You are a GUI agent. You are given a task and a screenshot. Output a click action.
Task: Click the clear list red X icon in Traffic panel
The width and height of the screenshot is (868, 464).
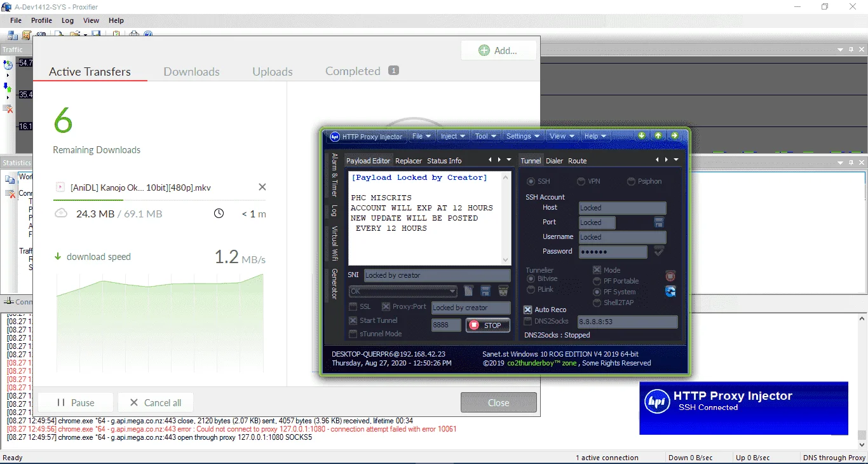(8, 109)
